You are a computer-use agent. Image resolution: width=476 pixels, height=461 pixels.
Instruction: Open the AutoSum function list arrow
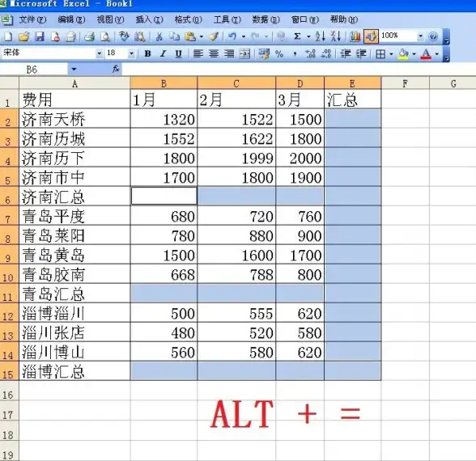pyautogui.click(x=308, y=37)
